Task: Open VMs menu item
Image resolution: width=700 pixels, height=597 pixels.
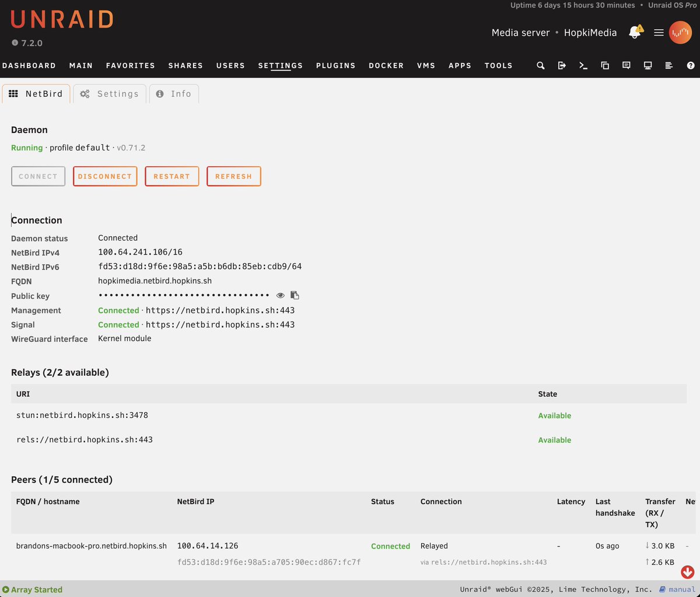Action: point(426,65)
